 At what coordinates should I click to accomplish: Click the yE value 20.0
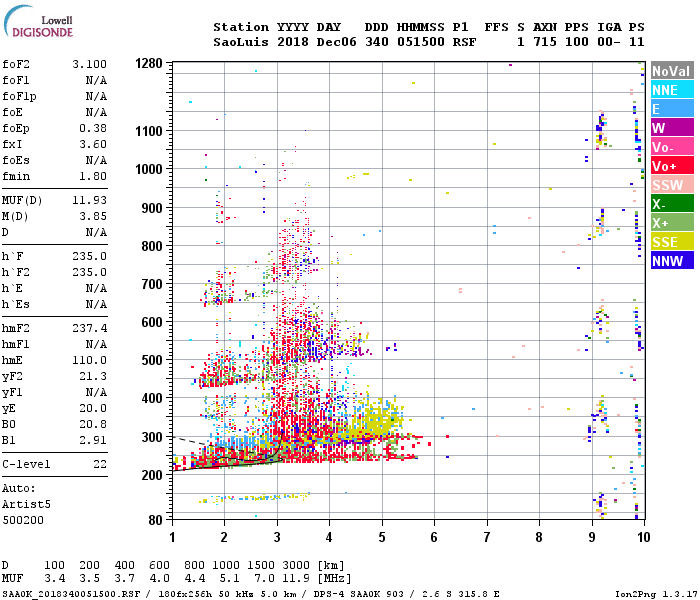tap(93, 408)
